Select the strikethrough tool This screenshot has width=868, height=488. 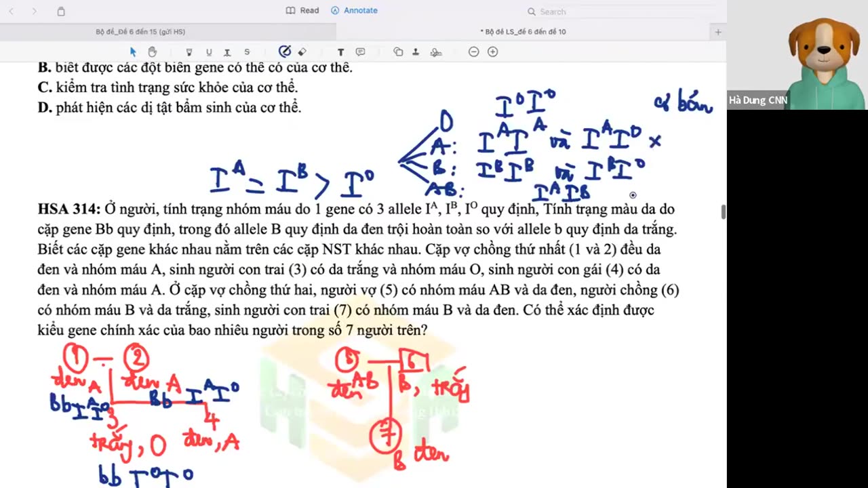click(247, 52)
